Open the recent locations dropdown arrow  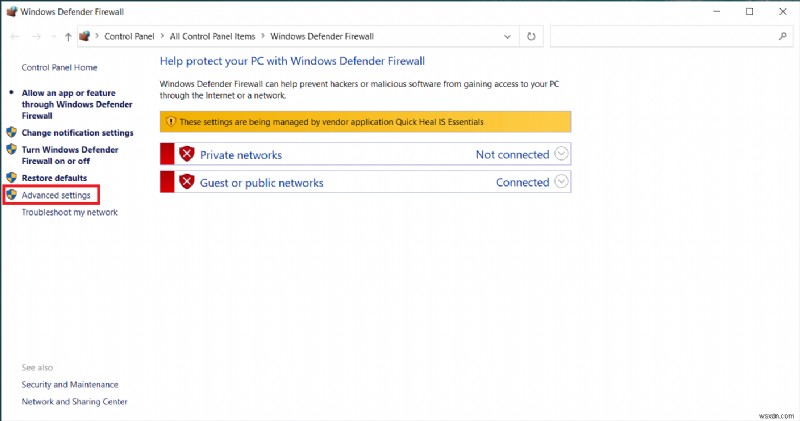point(53,37)
